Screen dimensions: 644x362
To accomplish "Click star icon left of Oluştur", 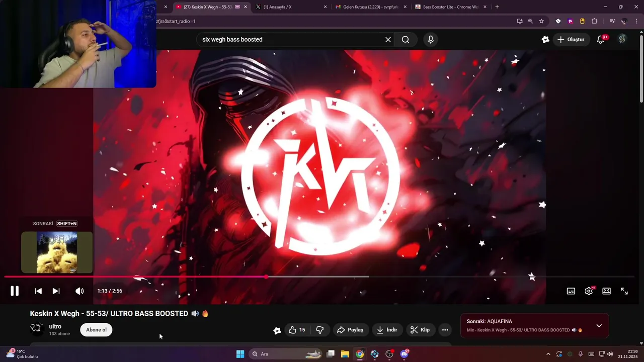I will 545,40.
